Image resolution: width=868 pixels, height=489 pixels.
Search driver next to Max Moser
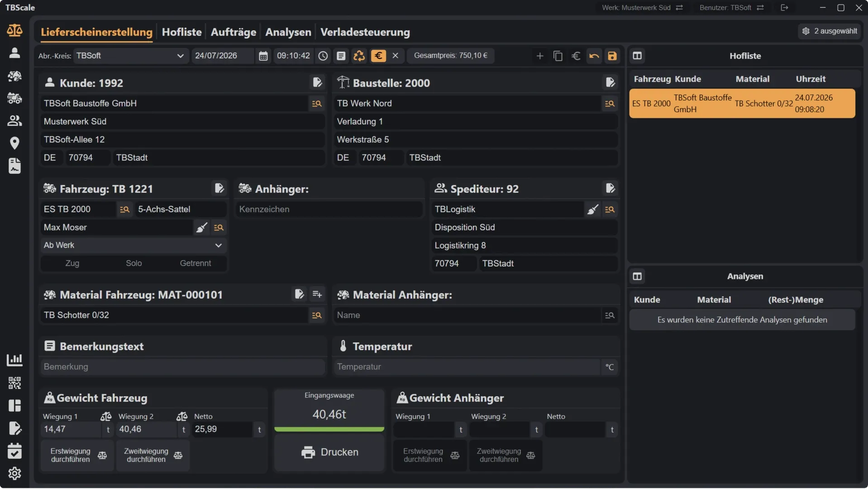coord(219,228)
